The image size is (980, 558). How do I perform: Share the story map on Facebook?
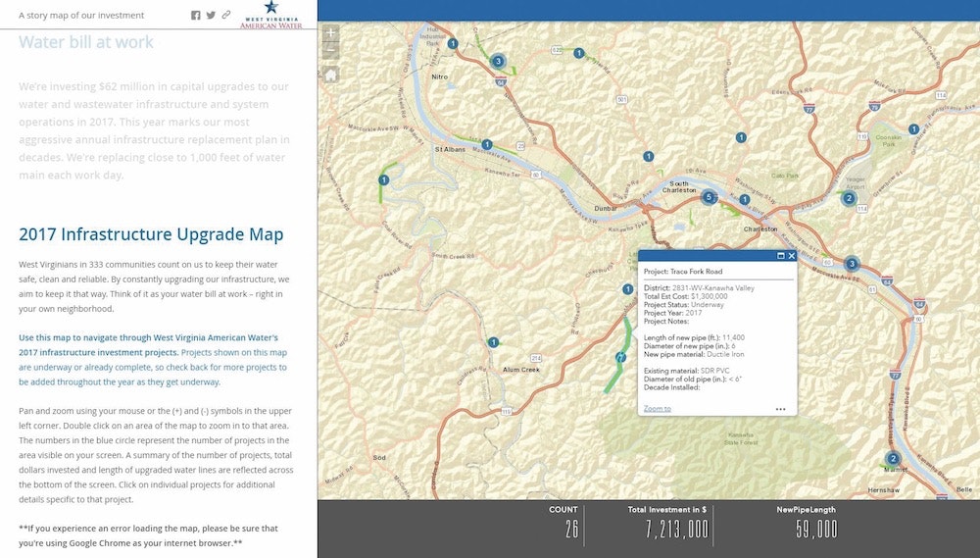tap(196, 15)
